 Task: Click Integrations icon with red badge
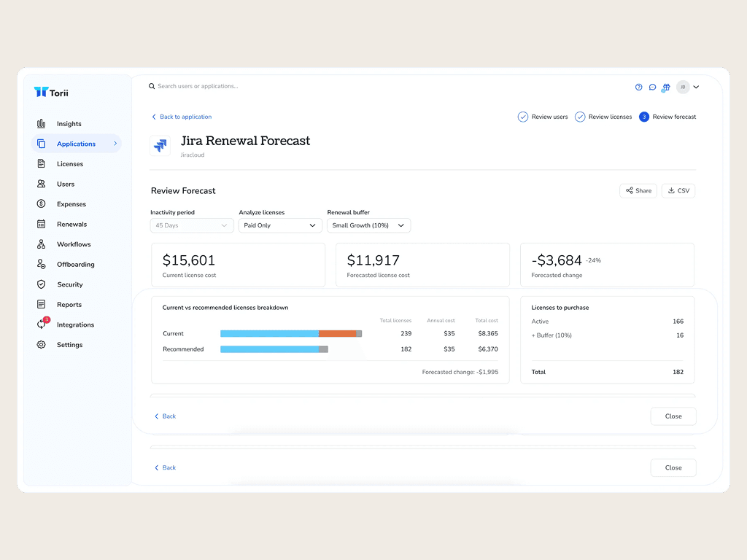[42, 323]
